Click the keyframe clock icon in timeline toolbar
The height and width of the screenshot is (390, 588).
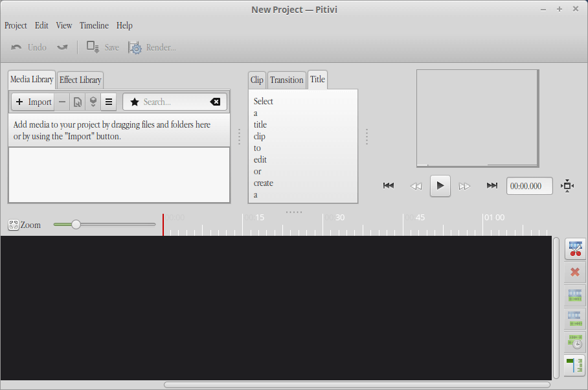click(575, 342)
